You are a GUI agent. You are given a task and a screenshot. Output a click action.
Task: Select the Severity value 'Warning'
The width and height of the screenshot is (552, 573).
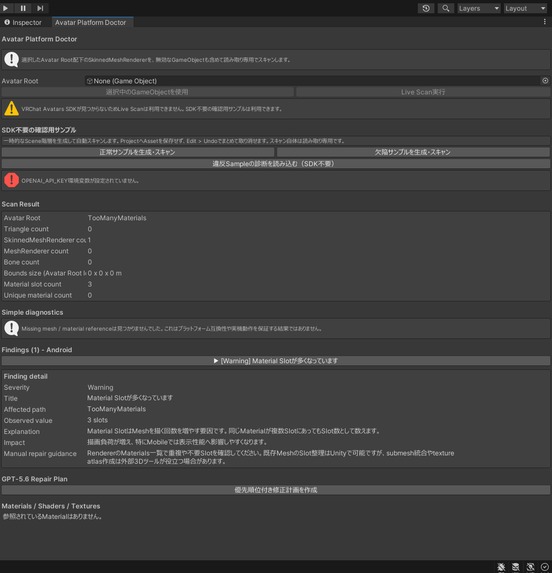(x=100, y=387)
